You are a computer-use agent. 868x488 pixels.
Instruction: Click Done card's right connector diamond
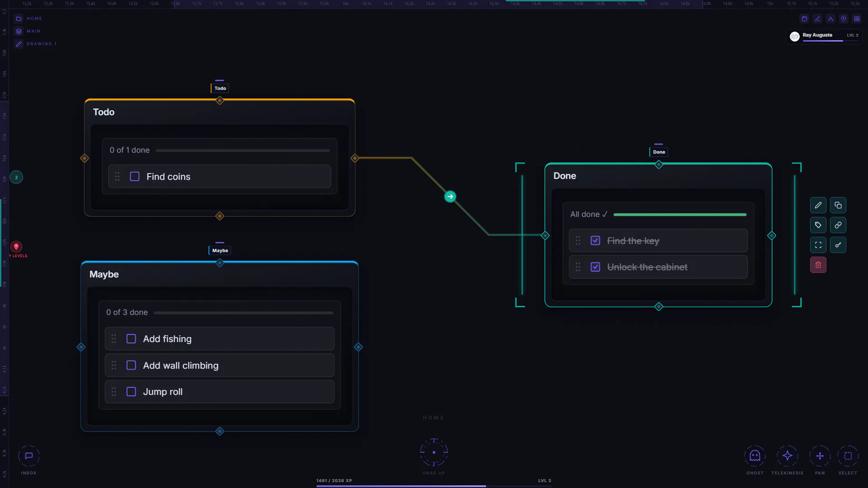[x=772, y=235]
